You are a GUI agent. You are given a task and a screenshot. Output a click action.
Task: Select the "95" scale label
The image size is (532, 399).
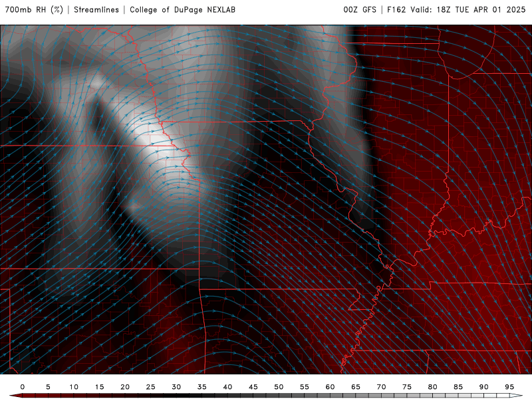coord(509,387)
